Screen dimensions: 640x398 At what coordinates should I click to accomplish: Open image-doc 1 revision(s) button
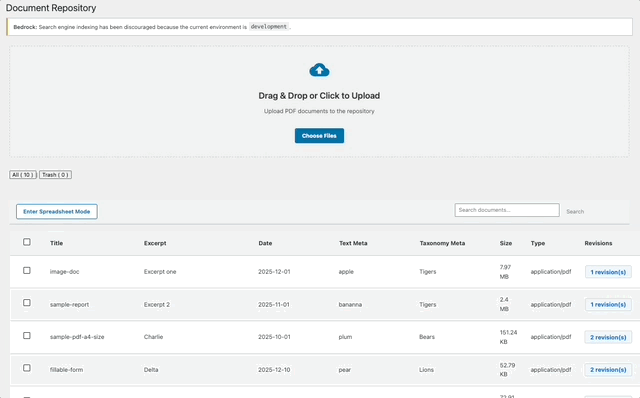point(608,272)
